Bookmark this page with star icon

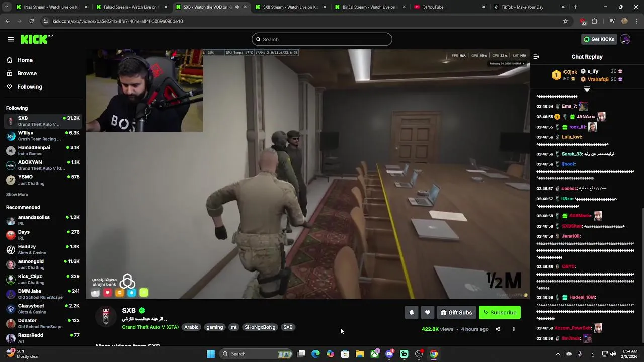click(x=566, y=21)
